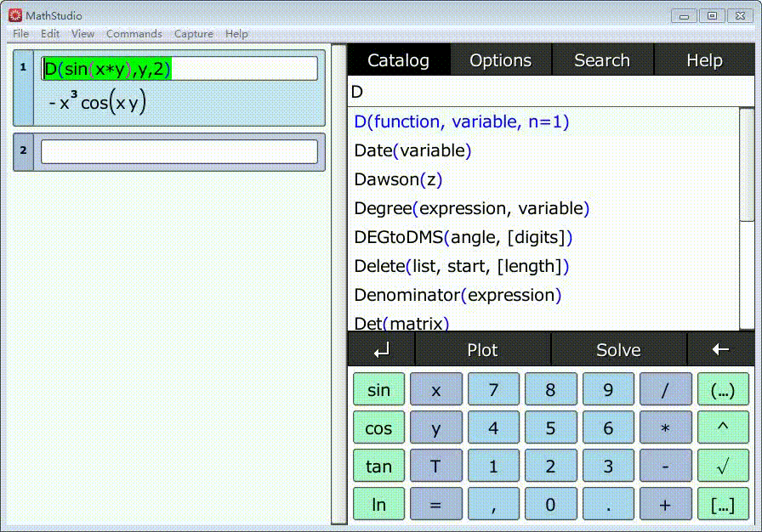762x532 pixels.
Task: Click the x variable key
Action: click(x=436, y=389)
